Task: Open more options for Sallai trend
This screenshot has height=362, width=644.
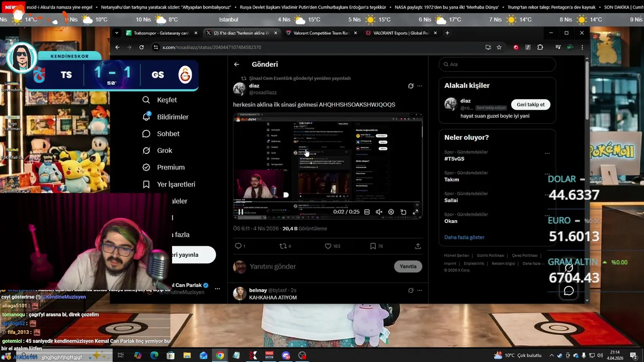Action: (x=547, y=195)
